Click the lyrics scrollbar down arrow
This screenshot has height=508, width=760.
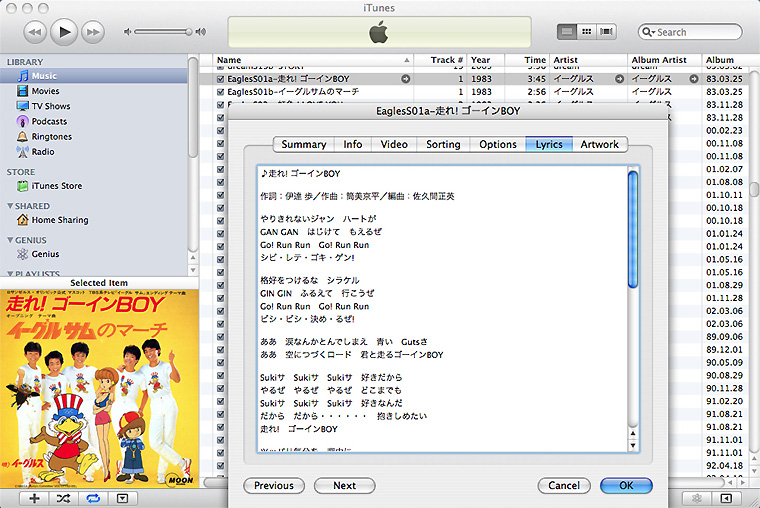coord(633,445)
